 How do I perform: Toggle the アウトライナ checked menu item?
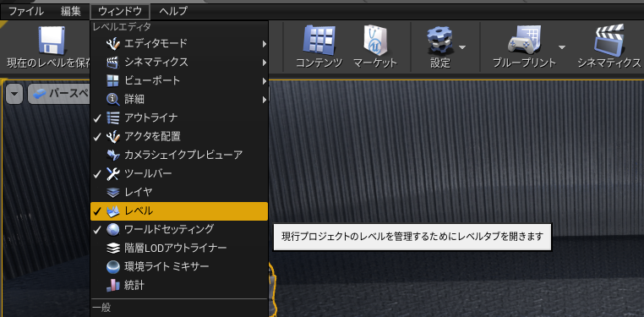(179, 118)
